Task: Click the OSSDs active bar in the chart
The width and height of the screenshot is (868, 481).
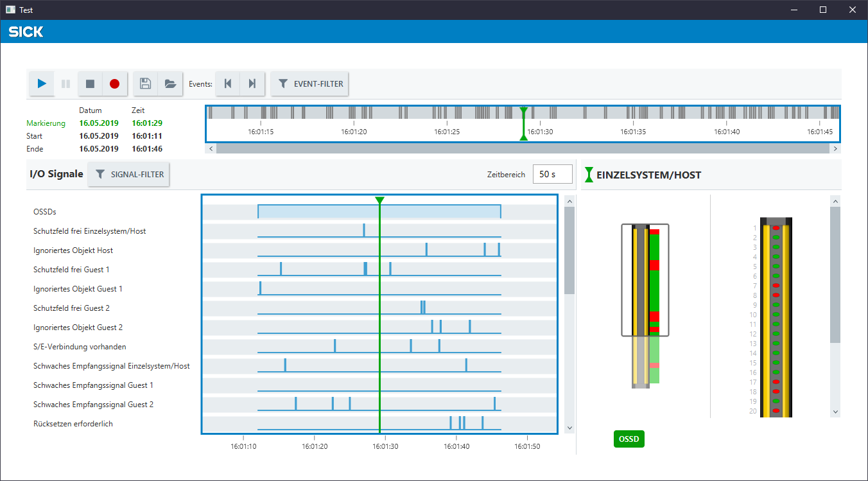Action: coord(379,211)
